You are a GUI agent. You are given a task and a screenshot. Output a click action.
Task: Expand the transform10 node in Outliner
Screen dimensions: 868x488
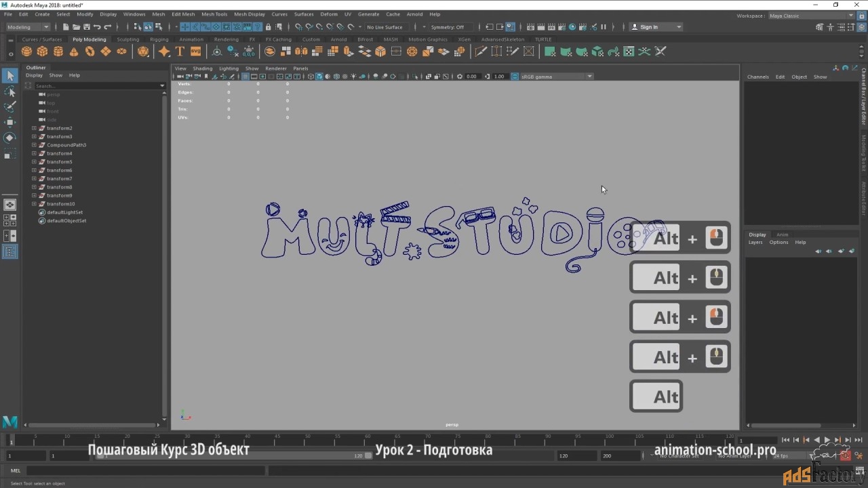tap(34, 204)
